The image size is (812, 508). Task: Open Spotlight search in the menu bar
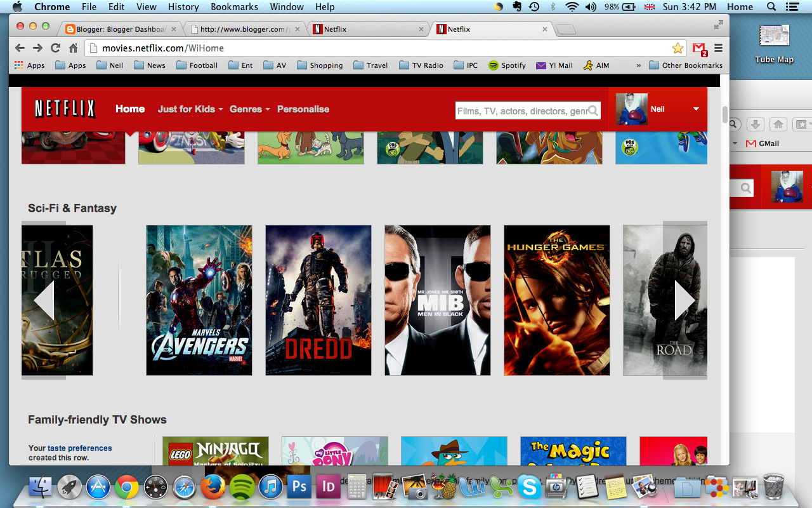(x=771, y=7)
